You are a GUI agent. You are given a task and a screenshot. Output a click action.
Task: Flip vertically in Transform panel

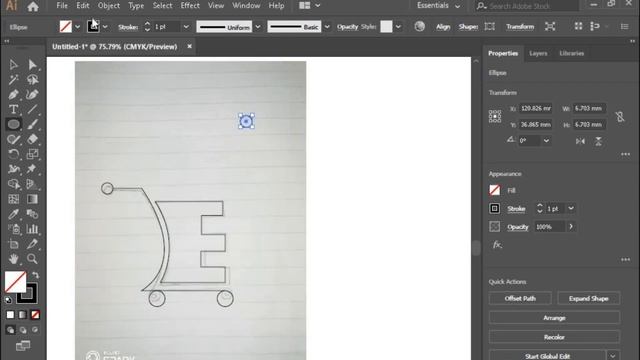(598, 141)
